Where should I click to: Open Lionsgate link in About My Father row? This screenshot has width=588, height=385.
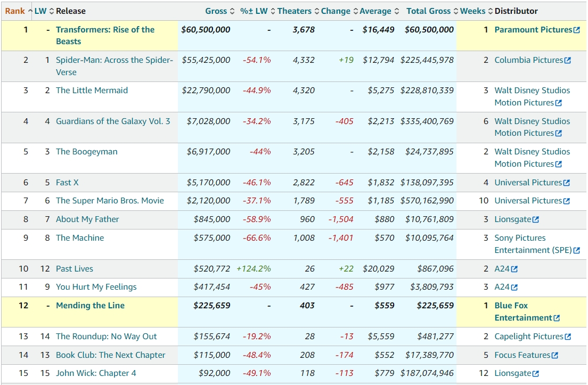512,219
